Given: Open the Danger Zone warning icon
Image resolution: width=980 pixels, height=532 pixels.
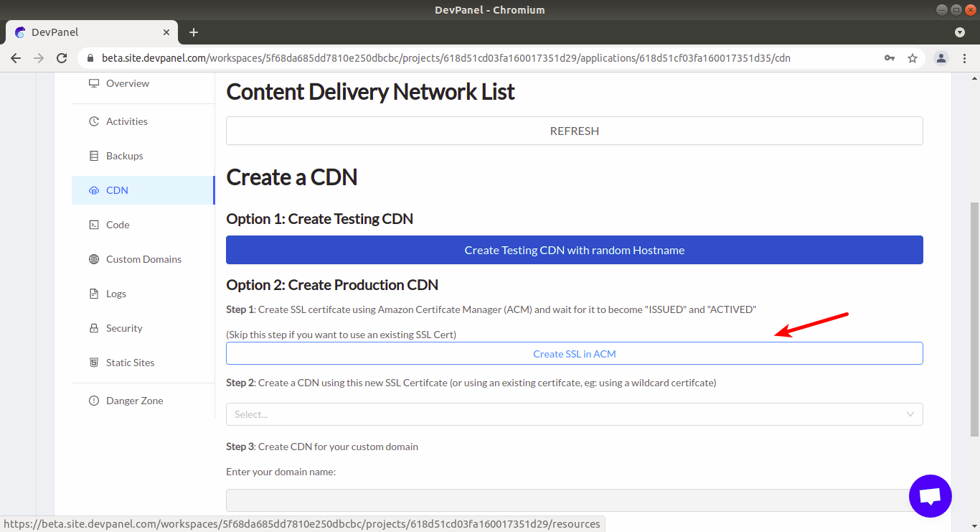Looking at the screenshot, I should [94, 400].
